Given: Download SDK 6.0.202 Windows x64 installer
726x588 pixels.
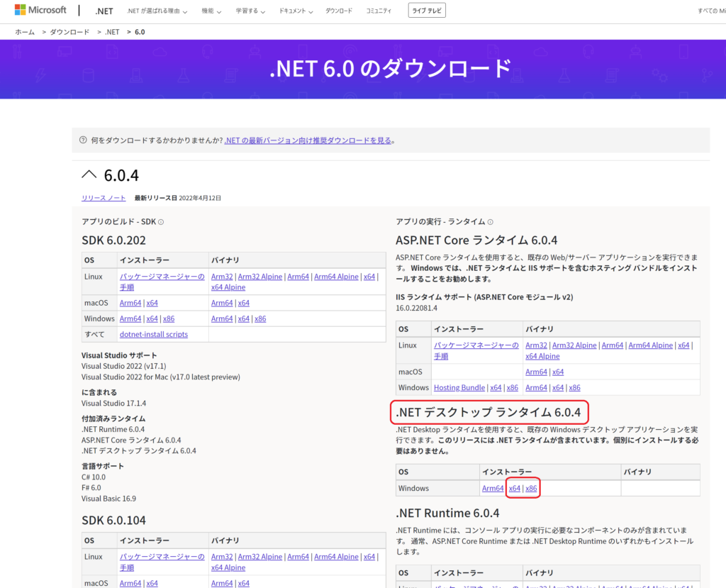Looking at the screenshot, I should [x=152, y=318].
